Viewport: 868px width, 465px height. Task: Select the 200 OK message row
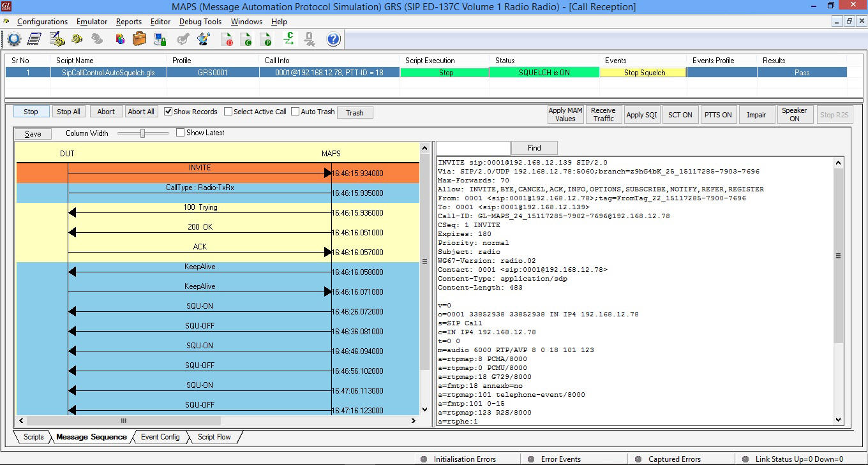point(218,232)
